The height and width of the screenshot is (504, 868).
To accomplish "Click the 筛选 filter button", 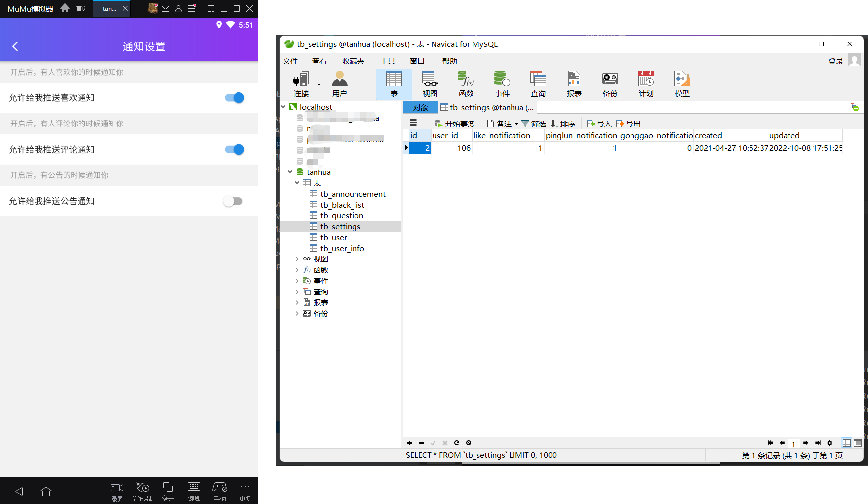I will 534,124.
